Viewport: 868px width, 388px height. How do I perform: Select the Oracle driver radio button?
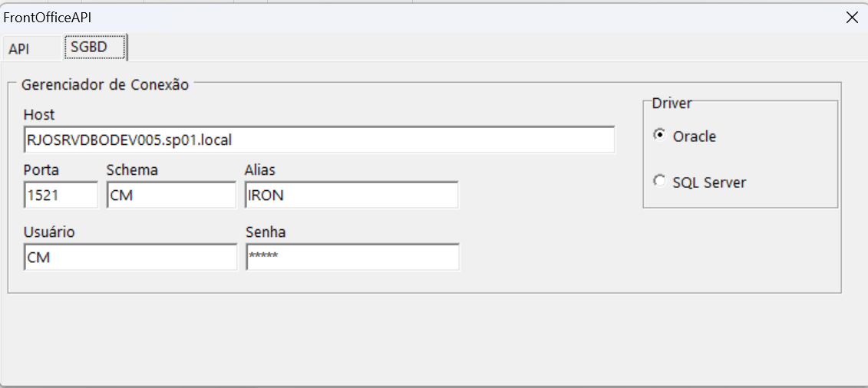pyautogui.click(x=659, y=135)
